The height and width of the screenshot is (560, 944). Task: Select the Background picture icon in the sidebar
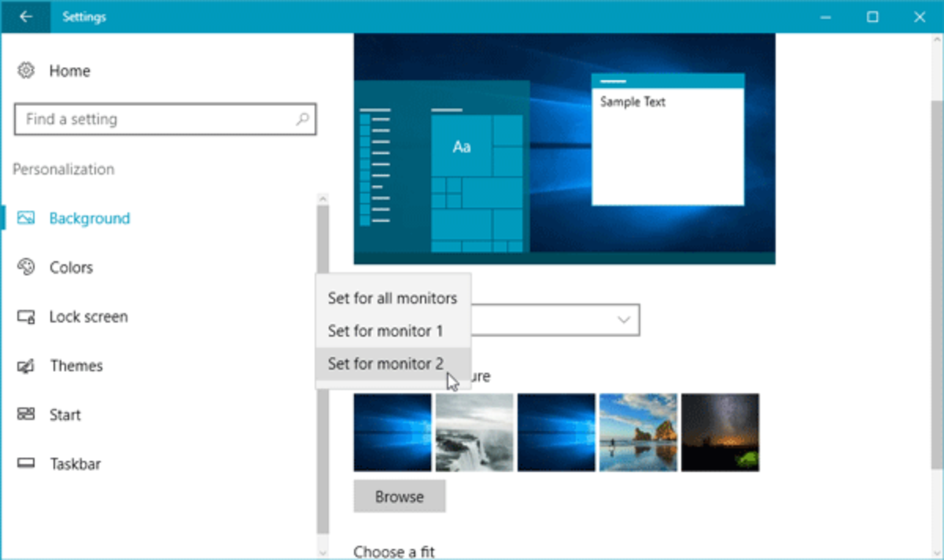(x=26, y=218)
